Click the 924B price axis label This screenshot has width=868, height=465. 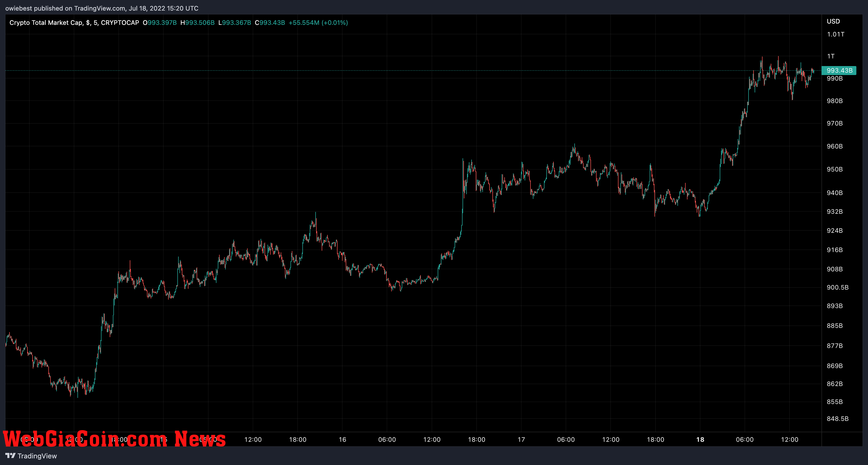835,230
